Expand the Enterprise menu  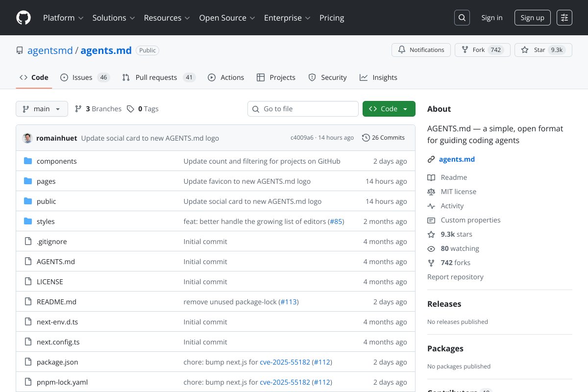[x=288, y=18]
